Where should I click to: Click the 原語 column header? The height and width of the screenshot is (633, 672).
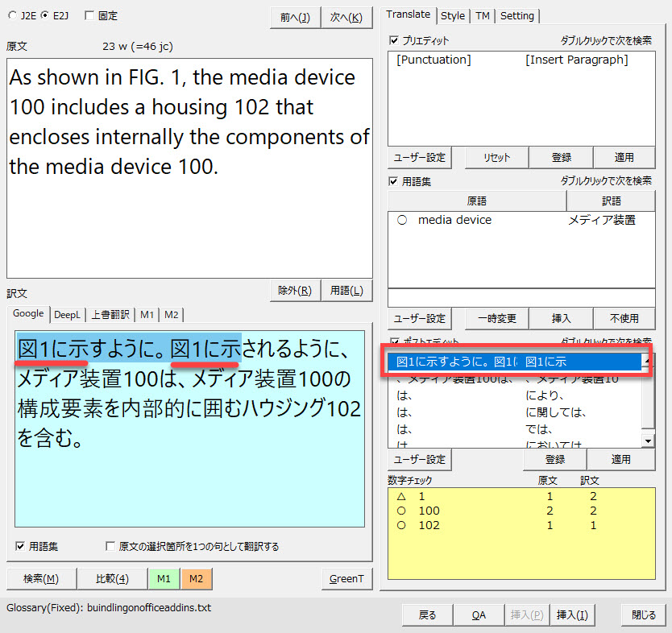pyautogui.click(x=476, y=201)
